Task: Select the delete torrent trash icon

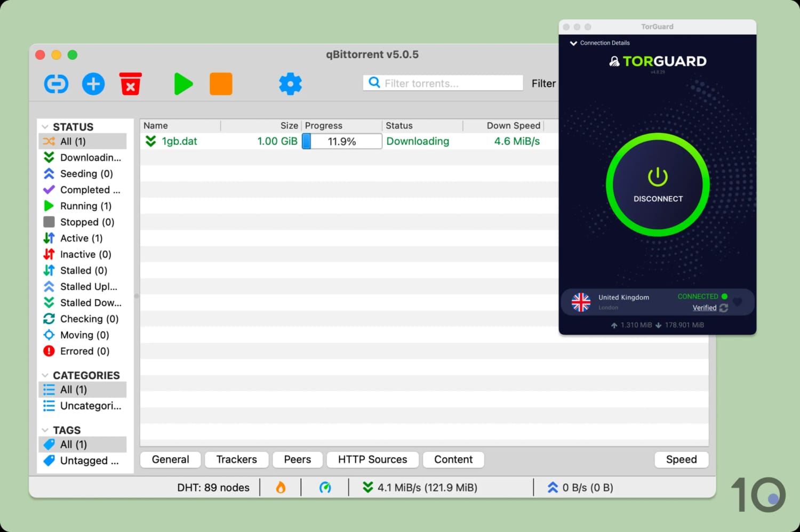Action: [x=130, y=84]
